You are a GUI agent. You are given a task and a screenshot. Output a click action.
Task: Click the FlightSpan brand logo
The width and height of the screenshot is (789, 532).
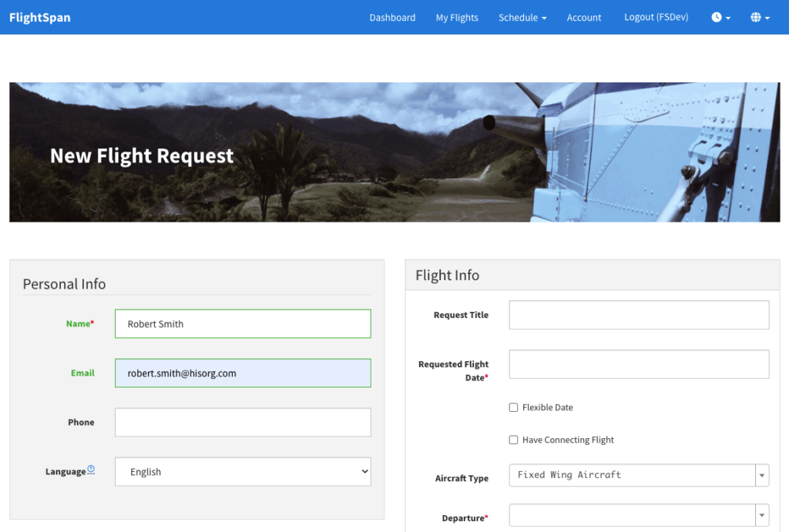(40, 17)
